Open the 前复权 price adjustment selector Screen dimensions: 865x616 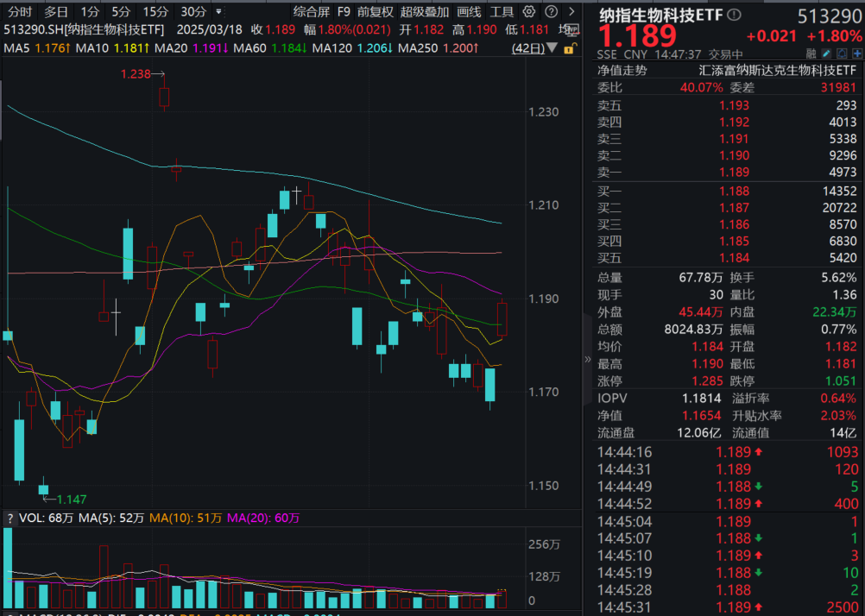[x=376, y=12]
